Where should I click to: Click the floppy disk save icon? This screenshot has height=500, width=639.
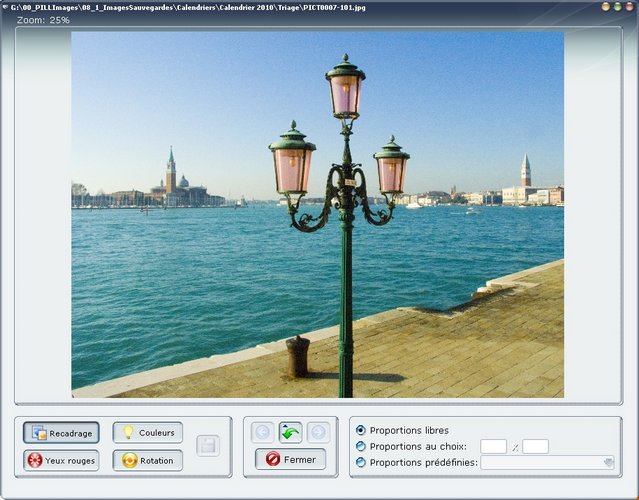(208, 446)
